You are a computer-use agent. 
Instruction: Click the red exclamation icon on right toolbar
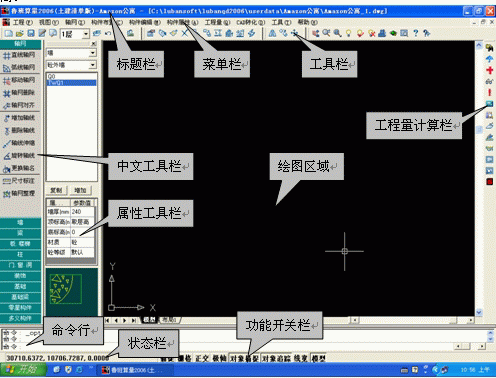[x=489, y=92]
